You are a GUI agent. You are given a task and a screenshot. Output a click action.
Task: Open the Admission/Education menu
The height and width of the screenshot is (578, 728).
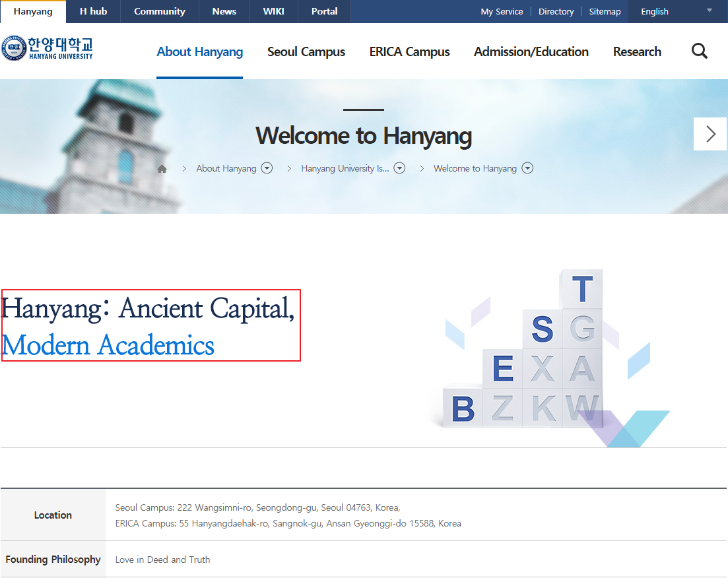pyautogui.click(x=531, y=51)
